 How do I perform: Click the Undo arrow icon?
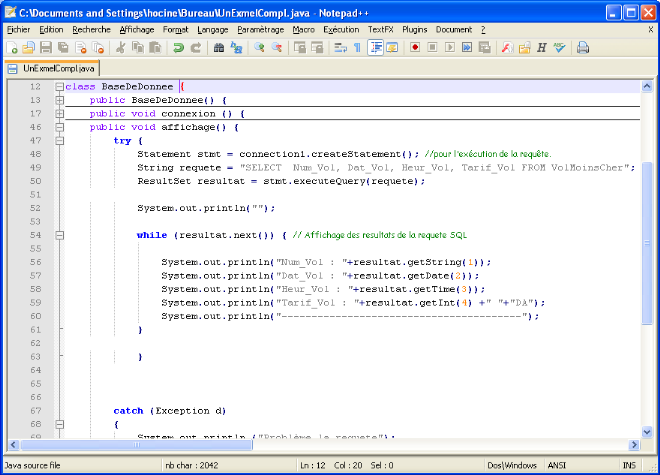tap(179, 47)
